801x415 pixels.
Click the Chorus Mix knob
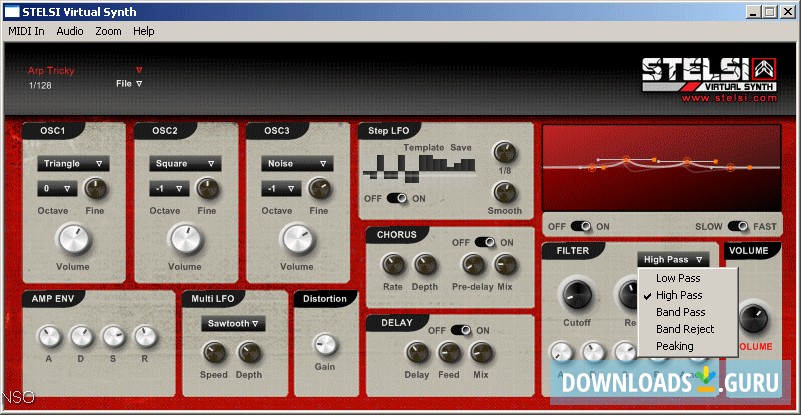coord(505,265)
